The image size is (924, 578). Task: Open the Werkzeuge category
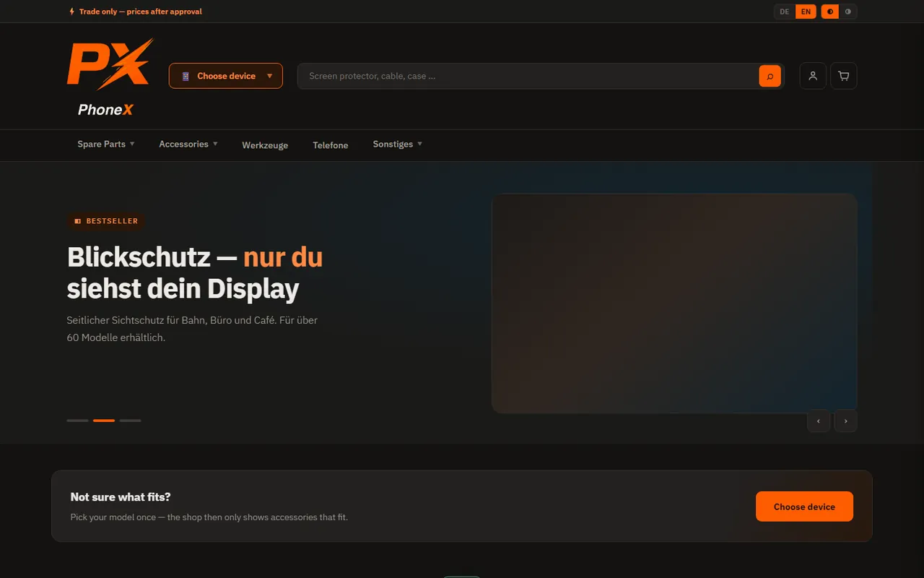[265, 145]
